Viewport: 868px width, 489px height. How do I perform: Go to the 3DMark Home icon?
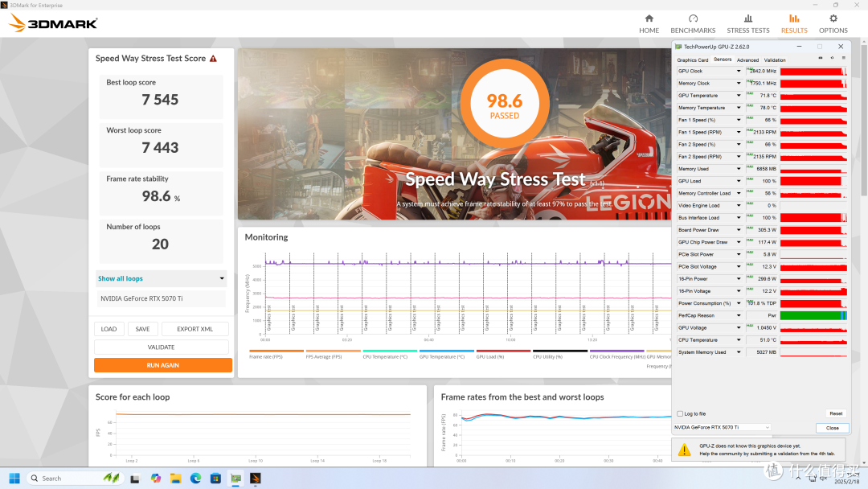pos(649,18)
